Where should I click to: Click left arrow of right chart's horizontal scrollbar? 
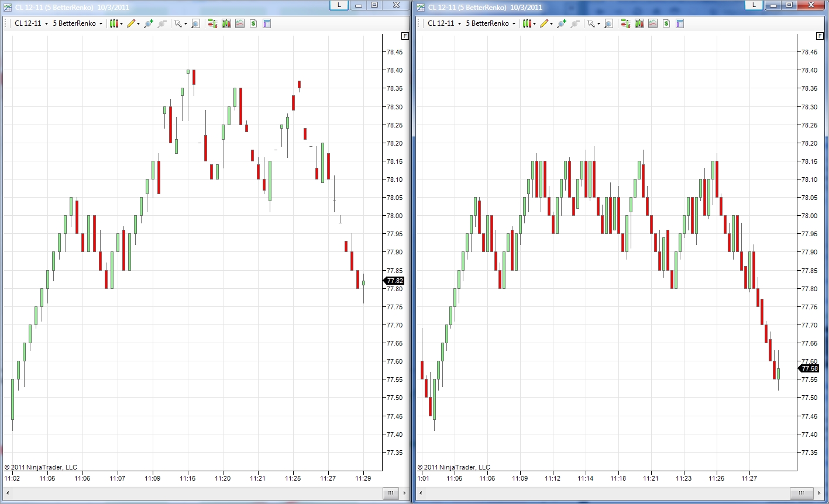[x=420, y=493]
